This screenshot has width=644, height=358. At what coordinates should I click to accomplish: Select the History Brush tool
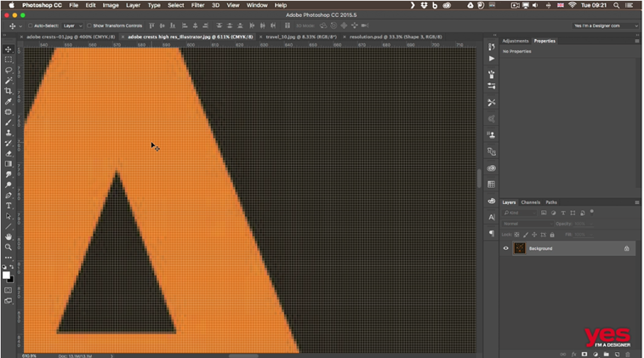pyautogui.click(x=9, y=143)
